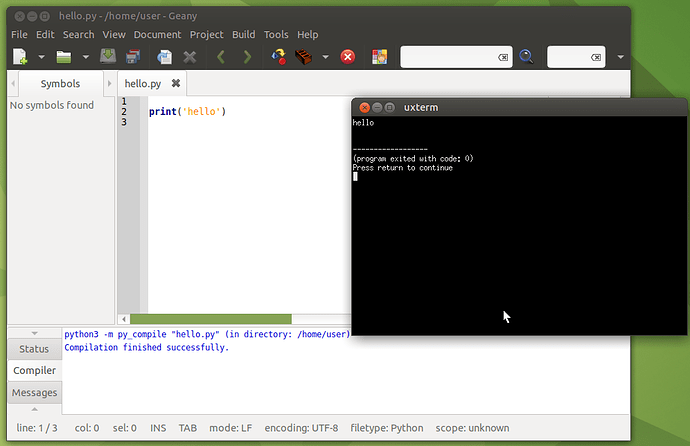Click the editor horizontal scrollbar thumb

point(211,319)
